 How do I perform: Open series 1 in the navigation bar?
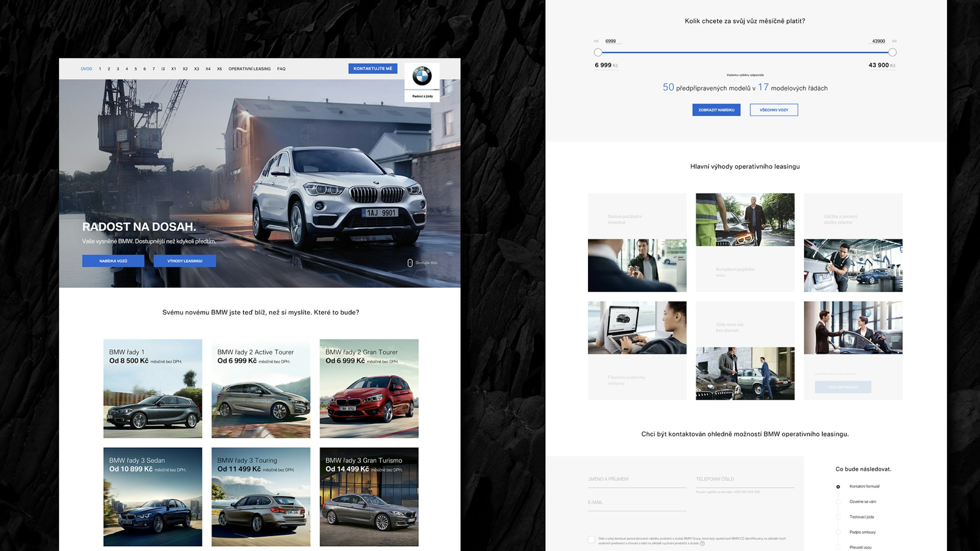(100, 69)
